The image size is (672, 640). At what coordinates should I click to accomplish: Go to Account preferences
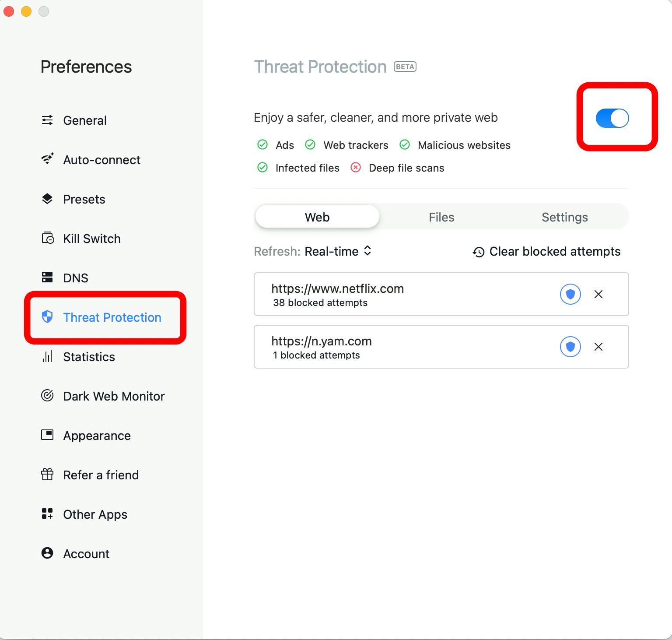86,554
